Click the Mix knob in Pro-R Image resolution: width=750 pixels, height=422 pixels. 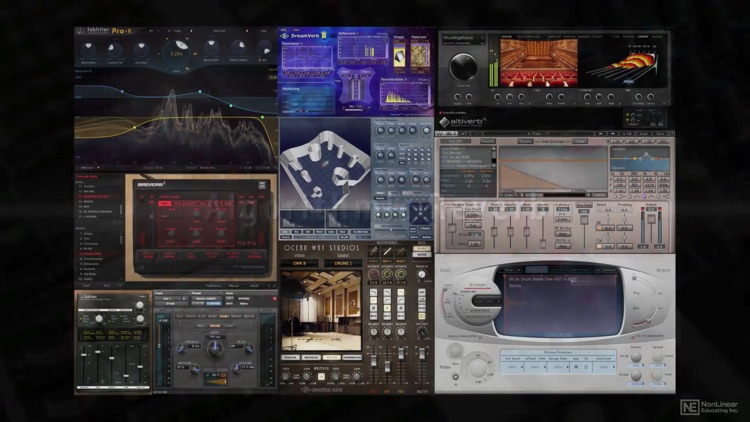coord(264,48)
